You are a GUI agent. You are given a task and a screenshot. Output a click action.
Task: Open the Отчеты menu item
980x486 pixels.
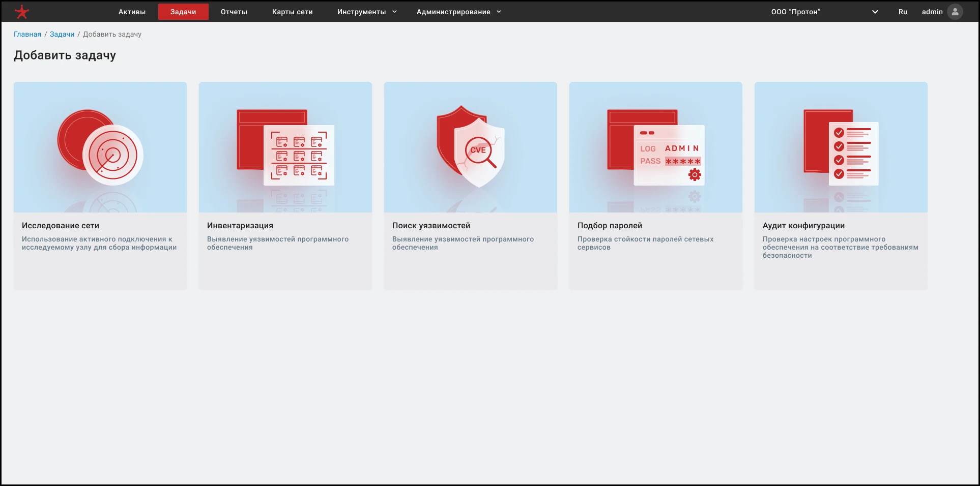(234, 12)
